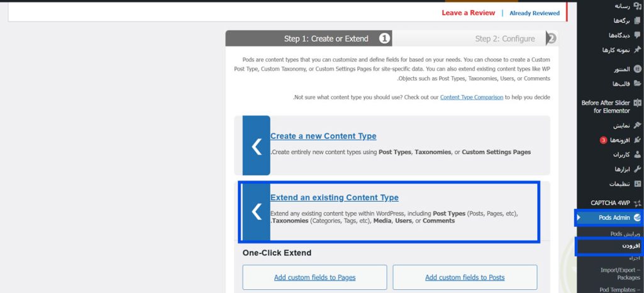
Task: Click the Tools (ابزارها) wrench icon
Action: (637, 169)
